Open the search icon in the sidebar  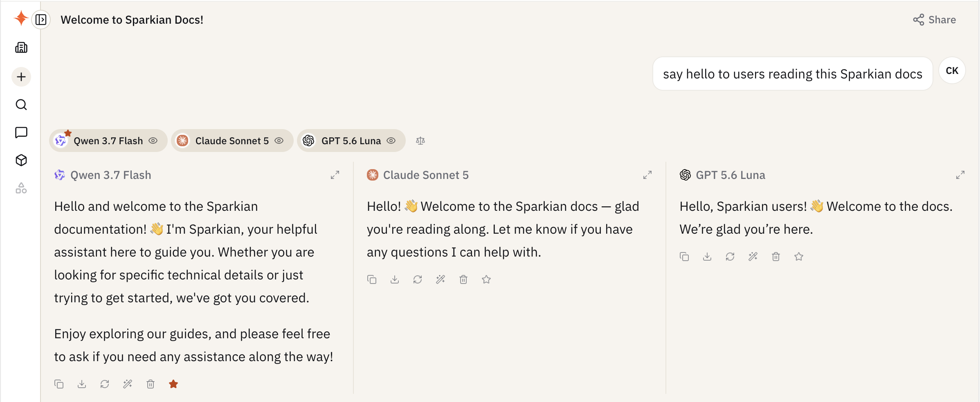[21, 105]
